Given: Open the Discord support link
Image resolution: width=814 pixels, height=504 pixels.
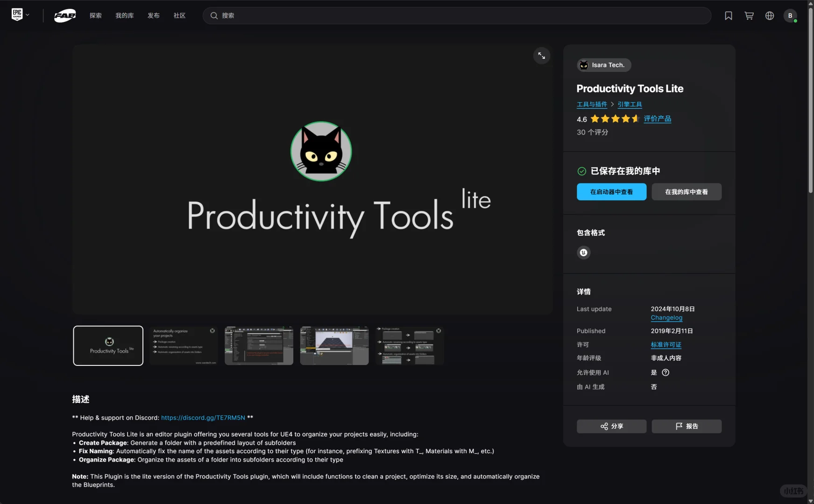Looking at the screenshot, I should coord(203,418).
